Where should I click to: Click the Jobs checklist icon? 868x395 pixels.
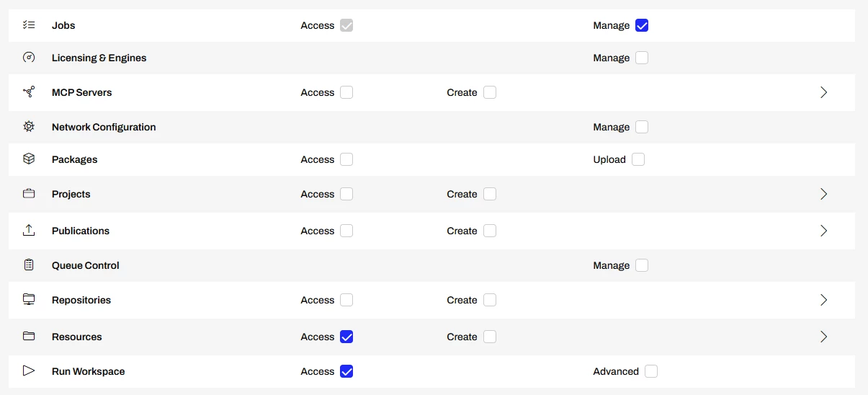(x=29, y=25)
